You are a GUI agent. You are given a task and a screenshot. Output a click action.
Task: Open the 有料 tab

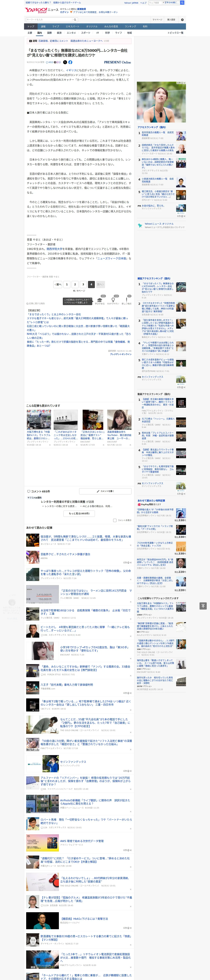pyautogui.click(x=145, y=26)
